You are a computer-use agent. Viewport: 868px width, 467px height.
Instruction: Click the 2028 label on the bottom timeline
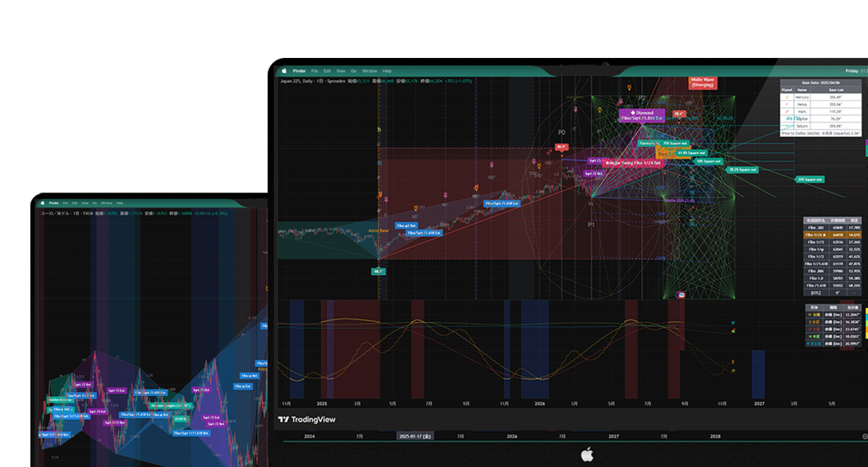tap(715, 437)
